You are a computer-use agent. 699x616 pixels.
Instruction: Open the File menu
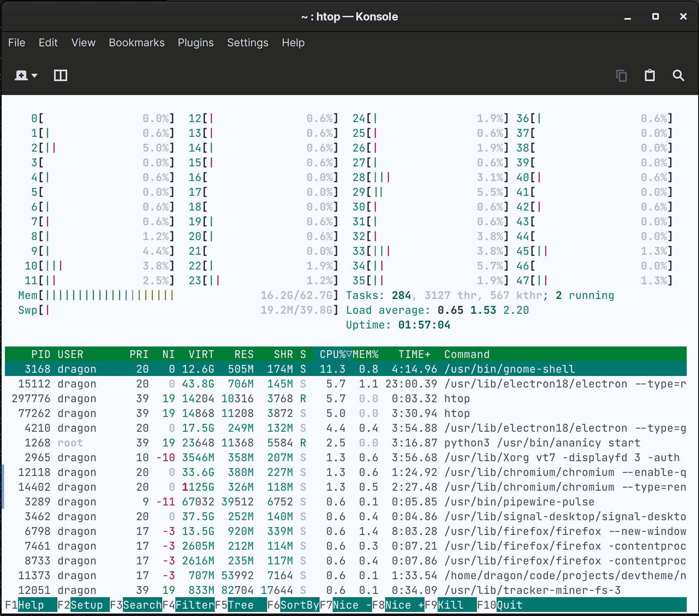pos(17,43)
